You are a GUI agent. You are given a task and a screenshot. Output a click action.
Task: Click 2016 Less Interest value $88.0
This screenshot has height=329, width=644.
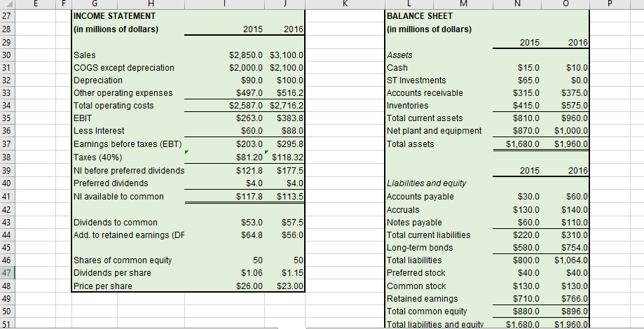click(292, 131)
